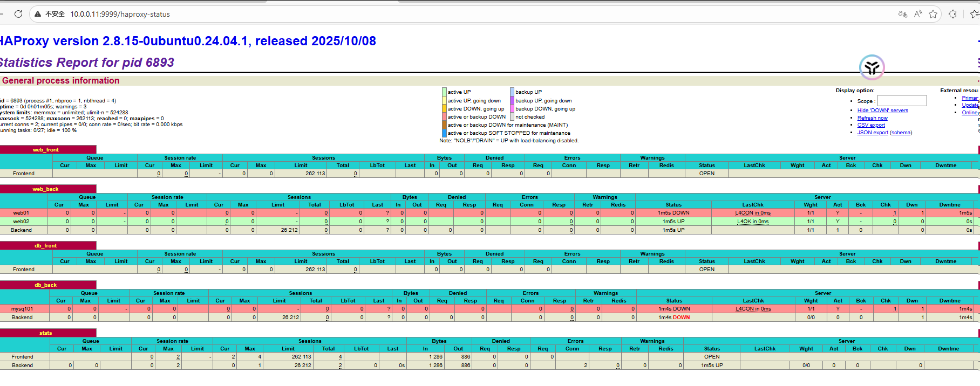Screen dimensions: 980x386
Task: Select the OPEN status of db_front Frontend
Action: (x=707, y=270)
